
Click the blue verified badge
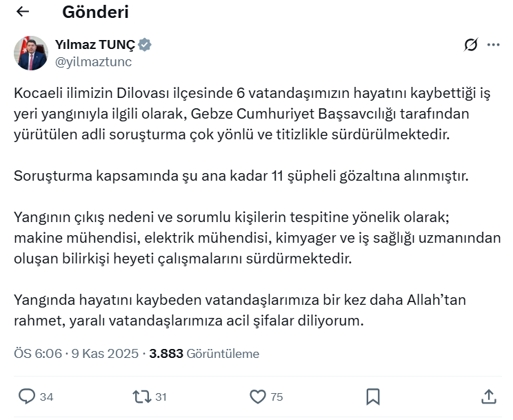click(145, 46)
